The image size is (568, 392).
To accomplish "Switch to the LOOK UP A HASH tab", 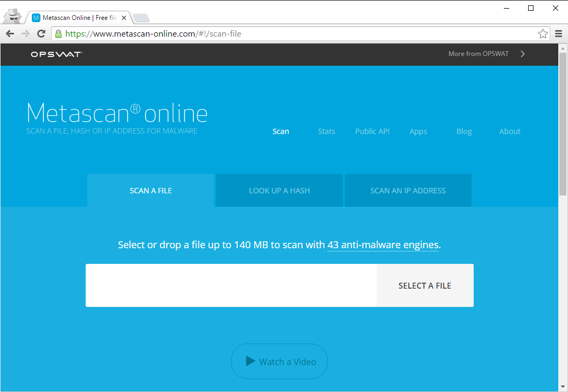I will (279, 190).
